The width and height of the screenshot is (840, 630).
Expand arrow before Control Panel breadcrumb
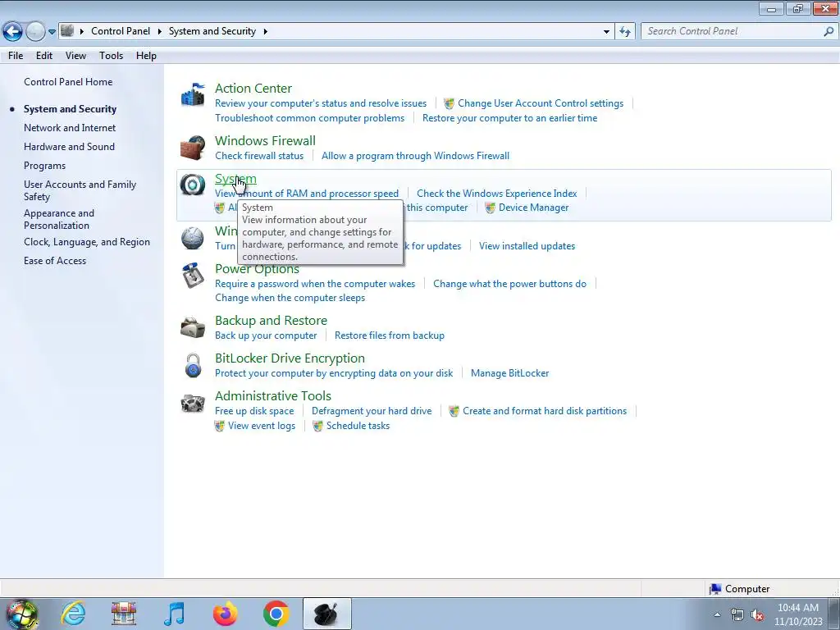click(x=82, y=31)
